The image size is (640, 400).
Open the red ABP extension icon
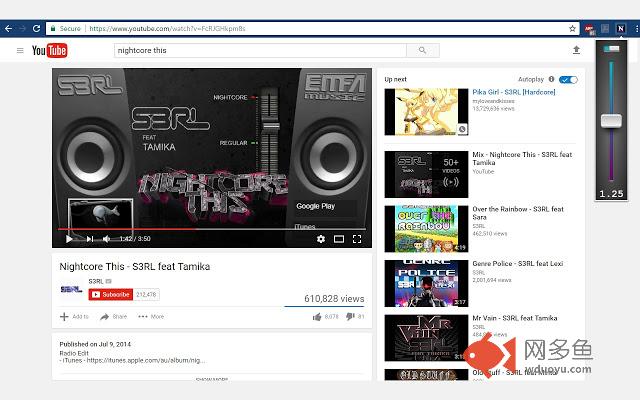(589, 29)
